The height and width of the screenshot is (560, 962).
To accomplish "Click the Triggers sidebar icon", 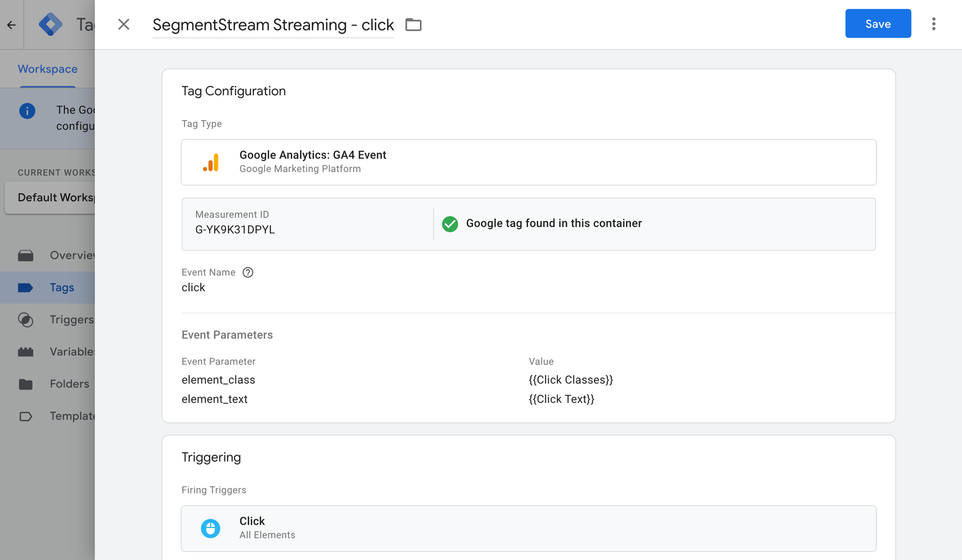I will coord(26,320).
